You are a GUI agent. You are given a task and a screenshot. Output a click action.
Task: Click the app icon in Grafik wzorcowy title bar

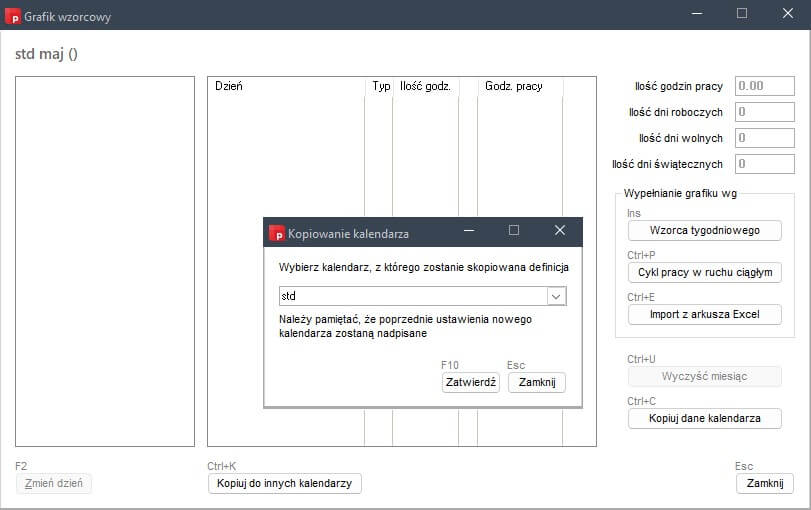pyautogui.click(x=13, y=16)
